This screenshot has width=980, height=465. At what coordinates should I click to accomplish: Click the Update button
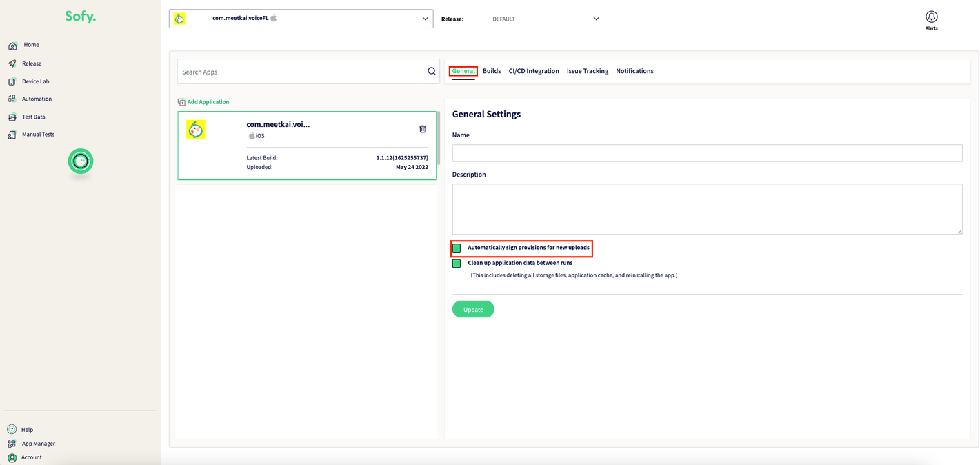coord(473,309)
